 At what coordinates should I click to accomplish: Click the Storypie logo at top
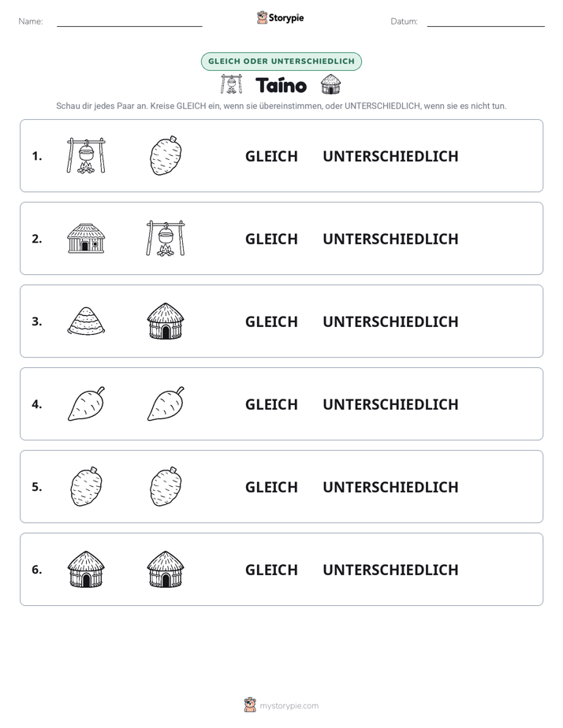pyautogui.click(x=280, y=17)
